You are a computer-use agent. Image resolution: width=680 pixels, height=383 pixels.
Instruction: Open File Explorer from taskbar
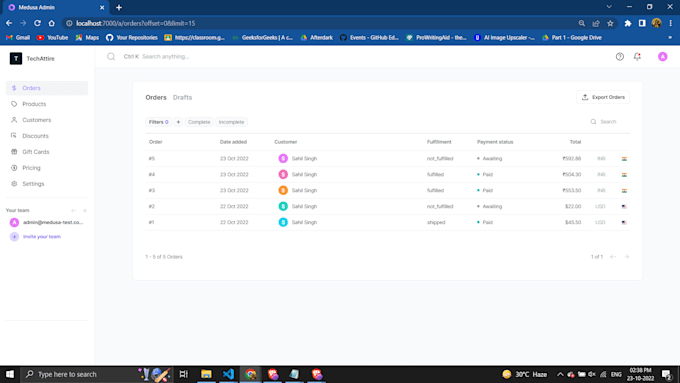[206, 374]
